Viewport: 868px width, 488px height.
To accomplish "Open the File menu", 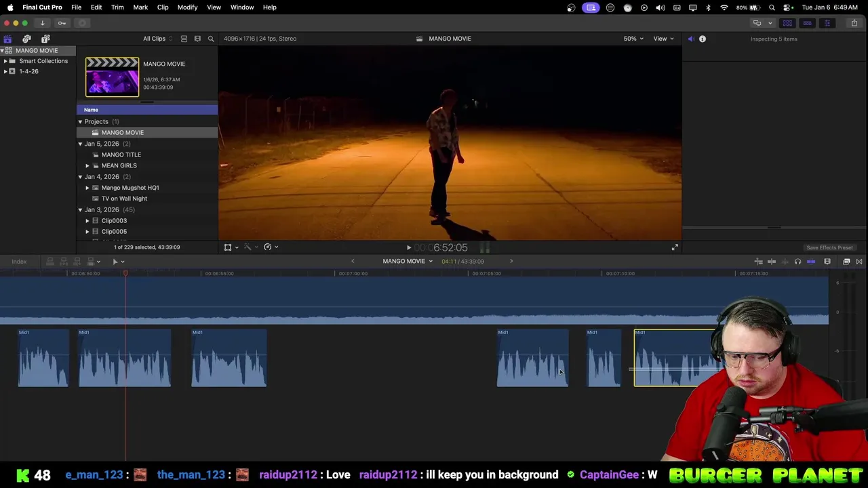I will click(77, 7).
